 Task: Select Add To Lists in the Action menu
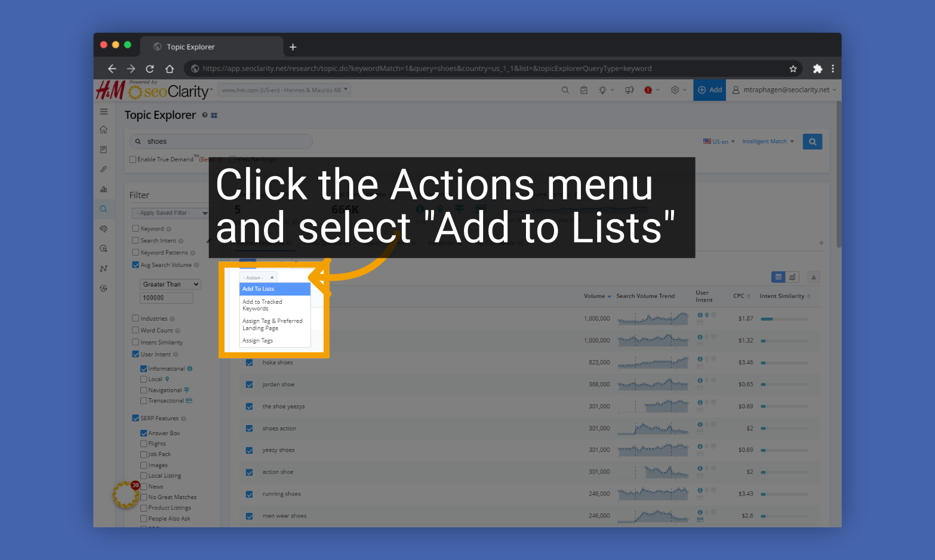259,288
